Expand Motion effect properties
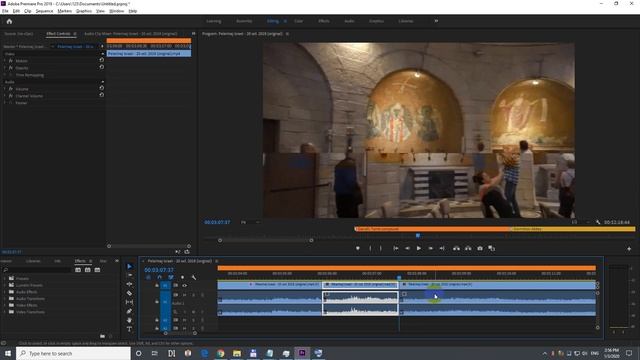 [x=5, y=60]
